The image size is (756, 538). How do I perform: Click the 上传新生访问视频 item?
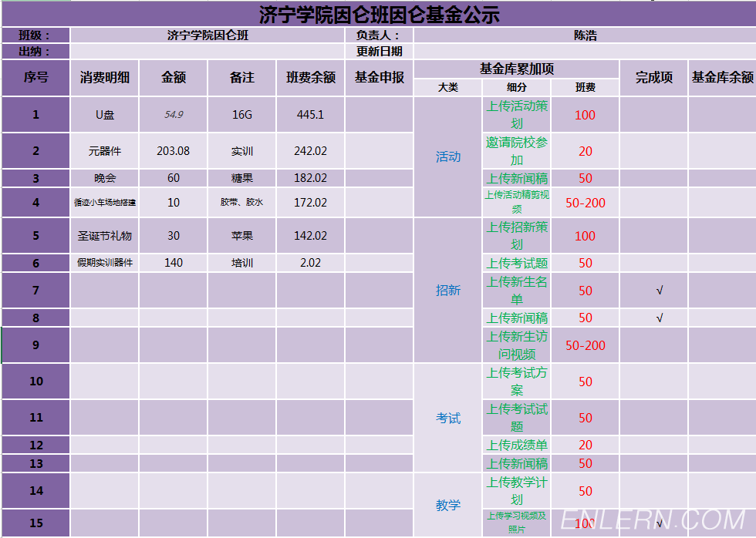tap(516, 345)
